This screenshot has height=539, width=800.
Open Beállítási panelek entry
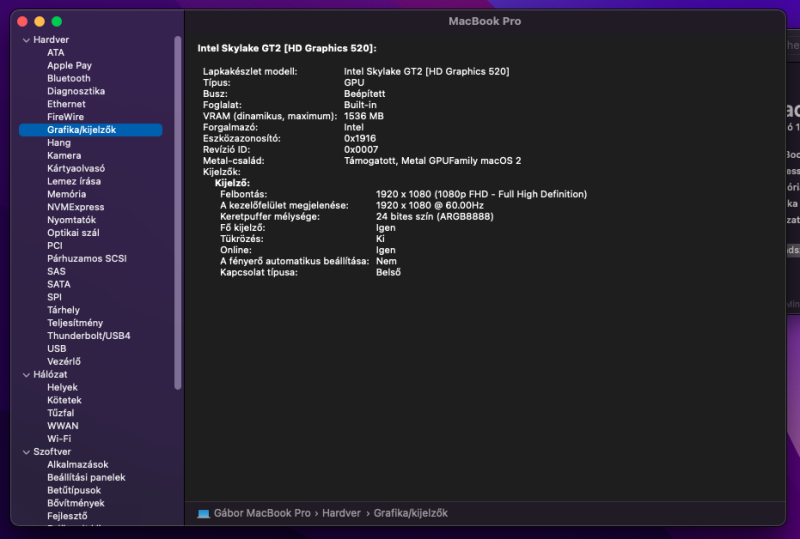pyautogui.click(x=86, y=477)
